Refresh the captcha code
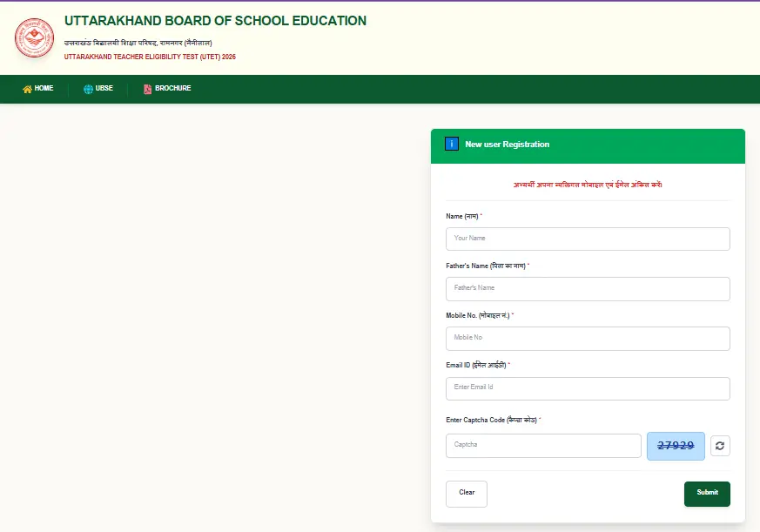 pyautogui.click(x=720, y=446)
